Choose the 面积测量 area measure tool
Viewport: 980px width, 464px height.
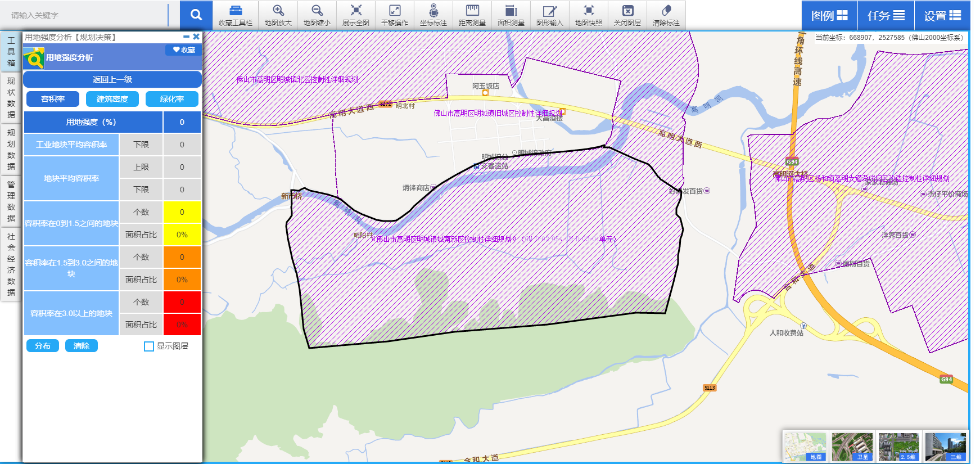tap(511, 15)
